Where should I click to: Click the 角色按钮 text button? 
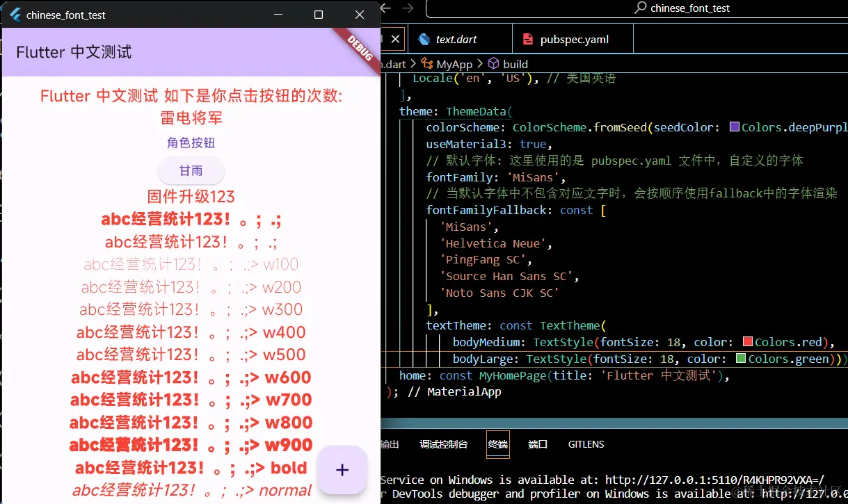coord(191,143)
